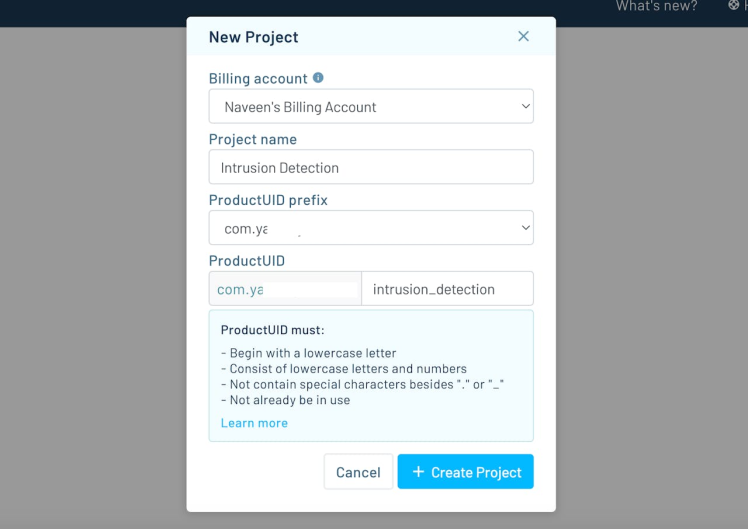The height and width of the screenshot is (529, 748).
Task: Close the New Project dialog with X
Action: [x=523, y=36]
